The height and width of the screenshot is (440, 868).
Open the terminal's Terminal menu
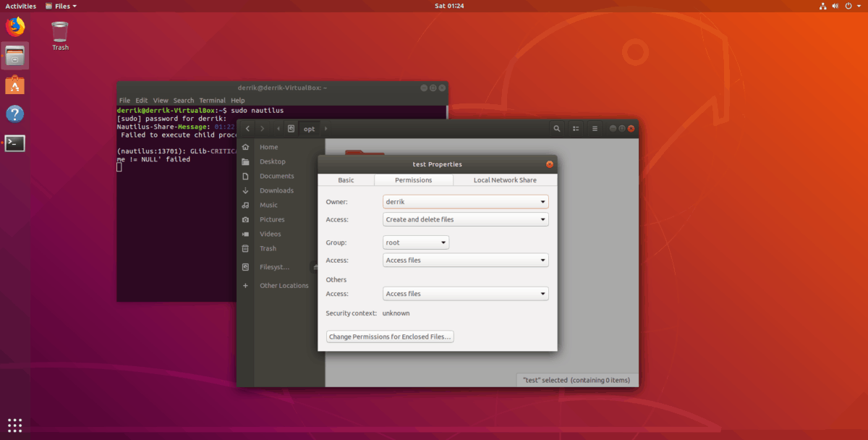(x=212, y=101)
